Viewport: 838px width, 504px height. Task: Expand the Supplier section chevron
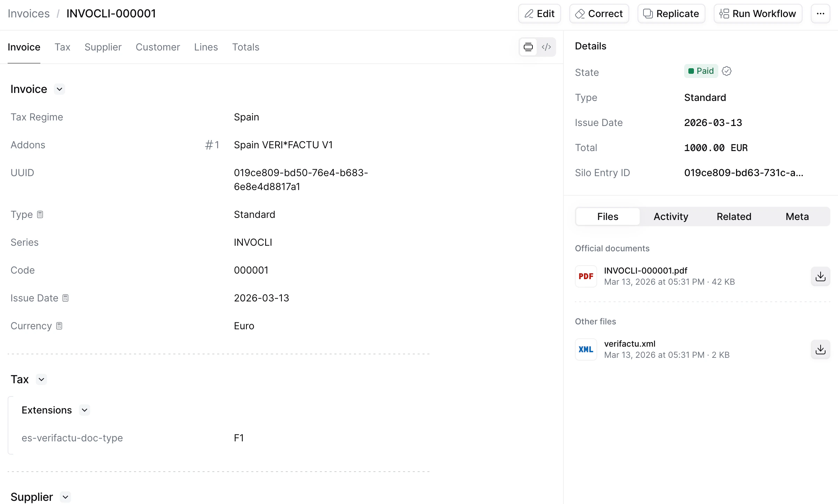65,497
